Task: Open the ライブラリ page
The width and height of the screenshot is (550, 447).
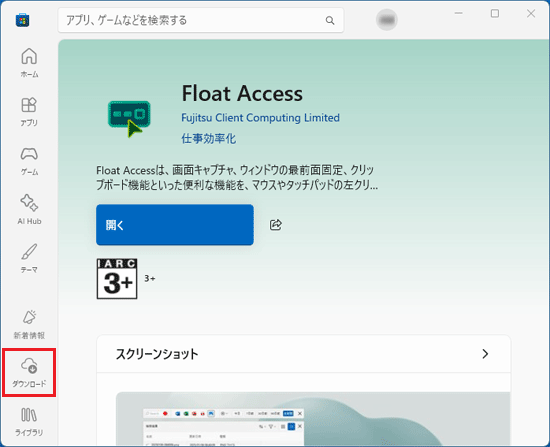Action: pyautogui.click(x=29, y=421)
